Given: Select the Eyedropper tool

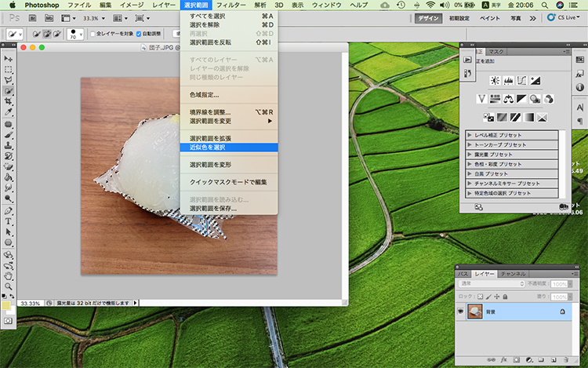Looking at the screenshot, I should [x=9, y=111].
